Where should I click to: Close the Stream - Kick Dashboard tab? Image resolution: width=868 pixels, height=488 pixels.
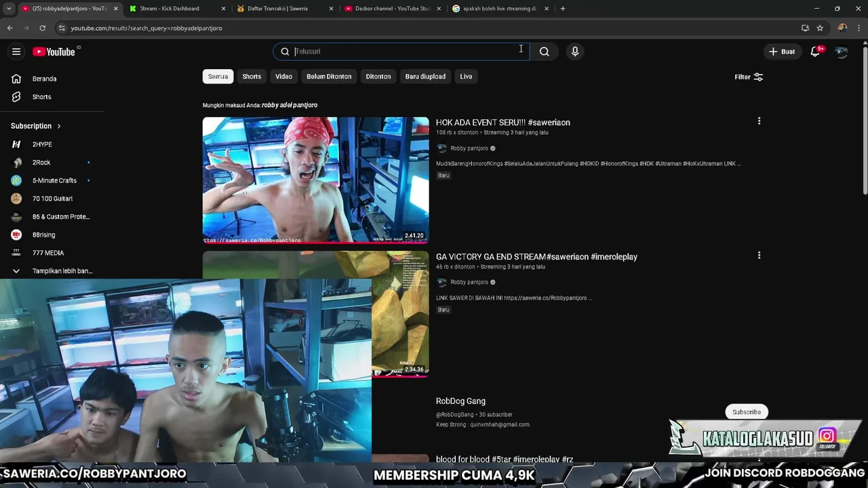pos(223,9)
